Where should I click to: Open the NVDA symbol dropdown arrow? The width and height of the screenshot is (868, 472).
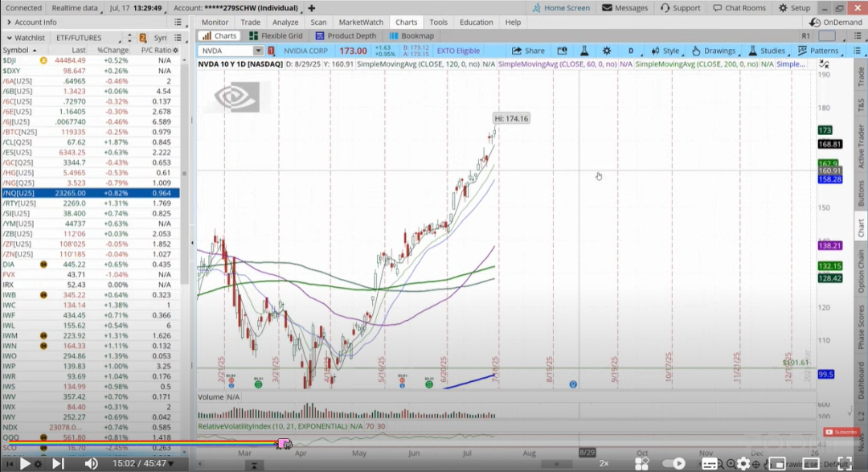pyautogui.click(x=258, y=51)
